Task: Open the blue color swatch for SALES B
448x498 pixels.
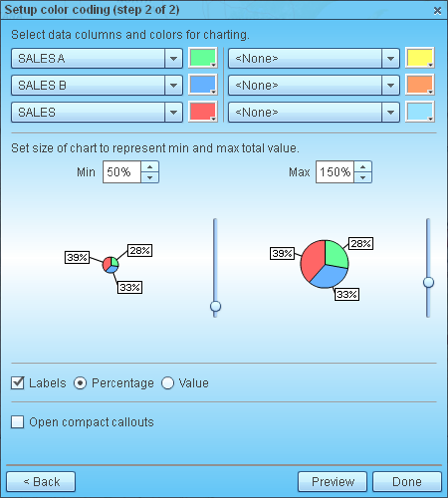Action: pos(203,85)
